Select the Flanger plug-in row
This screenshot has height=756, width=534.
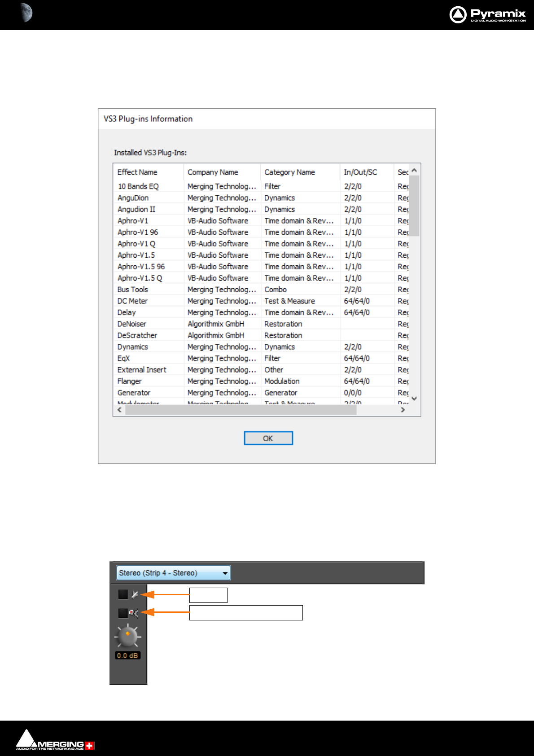[x=261, y=381]
